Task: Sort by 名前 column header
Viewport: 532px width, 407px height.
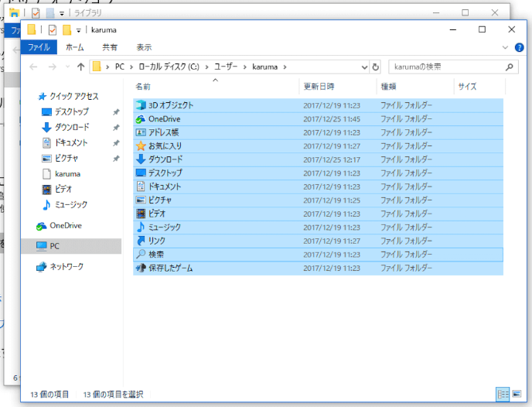Action: [x=215, y=87]
